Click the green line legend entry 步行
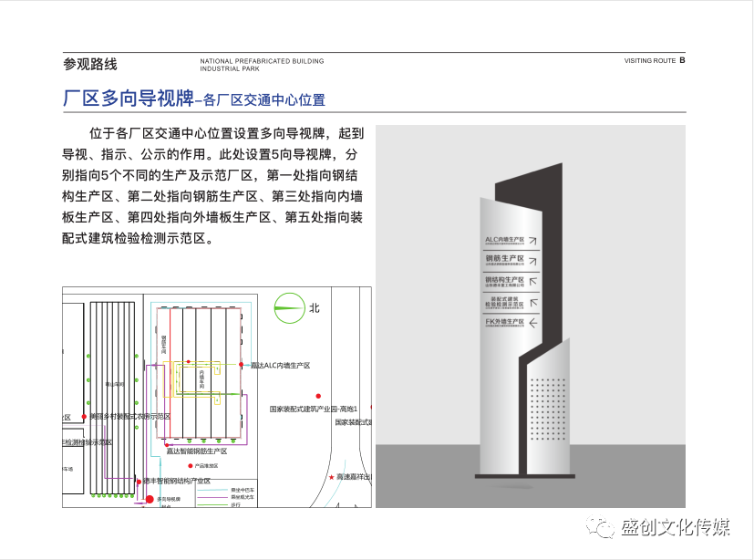754x560 pixels. (220, 504)
